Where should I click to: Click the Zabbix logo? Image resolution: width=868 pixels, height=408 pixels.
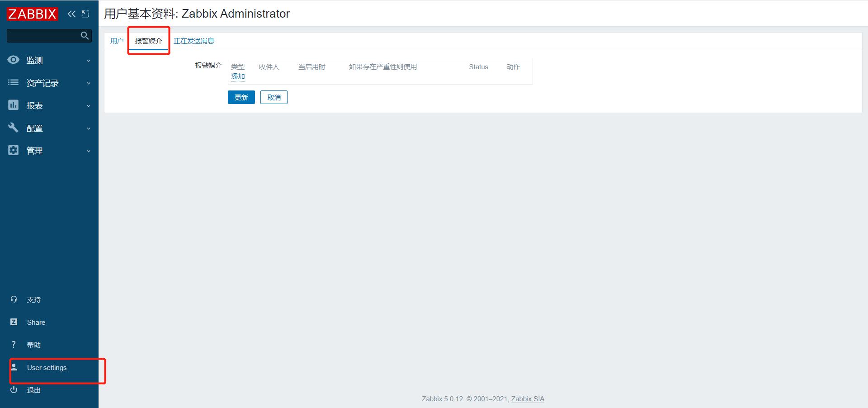tap(32, 14)
